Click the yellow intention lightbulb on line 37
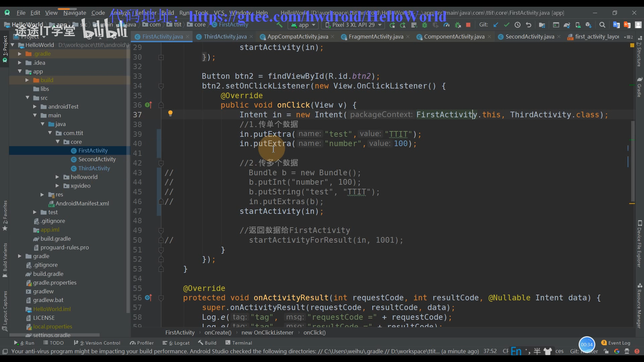644x362 pixels. coord(170,113)
